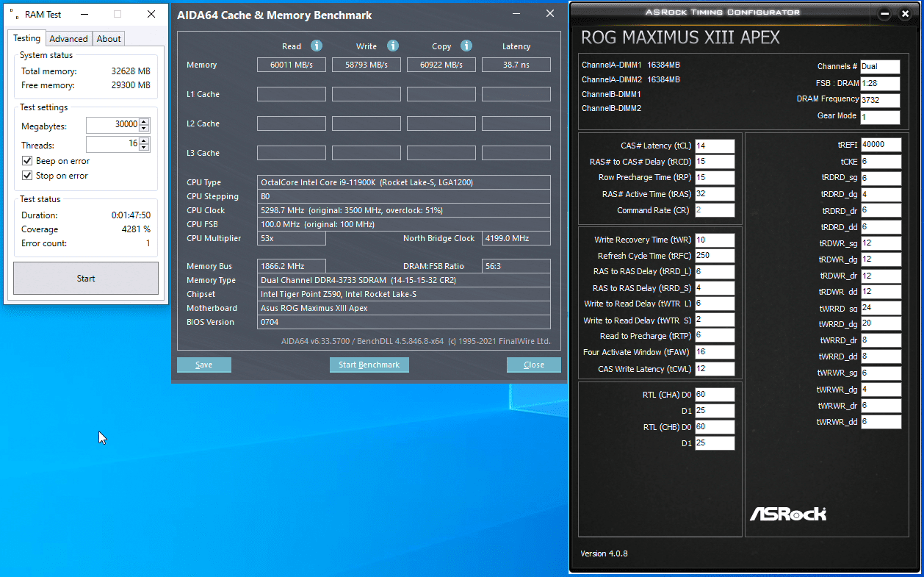This screenshot has width=924, height=577.
Task: Click the CPU Type value row
Action: tap(404, 182)
